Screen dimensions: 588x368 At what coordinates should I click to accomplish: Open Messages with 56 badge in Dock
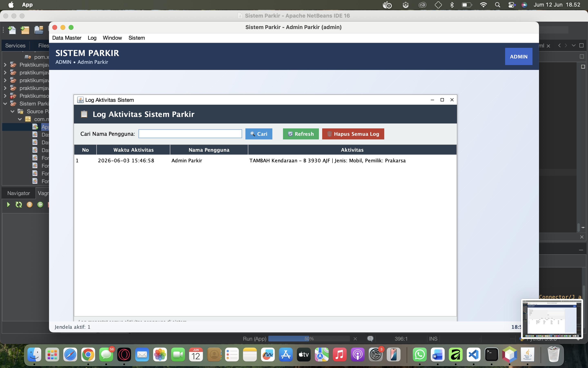pyautogui.click(x=106, y=355)
